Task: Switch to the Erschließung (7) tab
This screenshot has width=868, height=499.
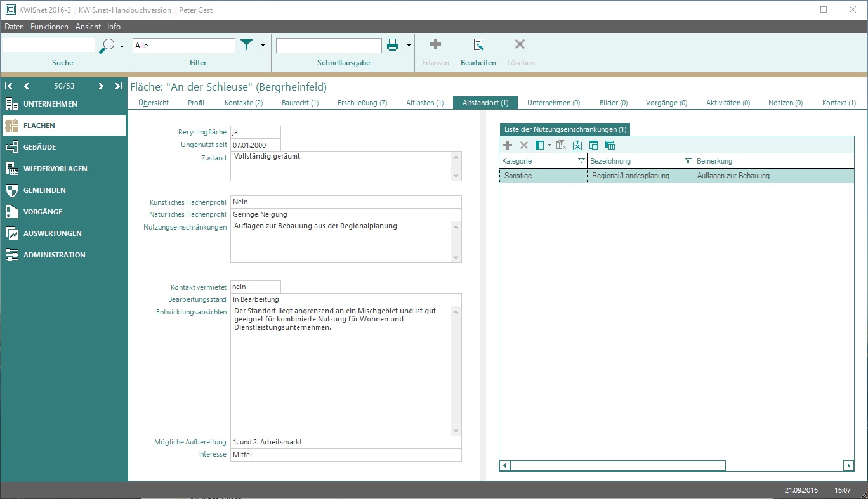Action: 362,103
